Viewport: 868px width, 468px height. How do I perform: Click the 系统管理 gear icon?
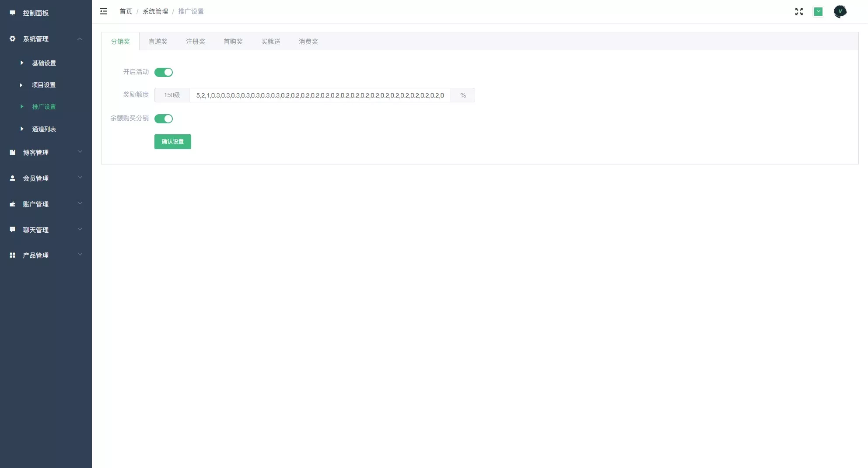(x=13, y=39)
